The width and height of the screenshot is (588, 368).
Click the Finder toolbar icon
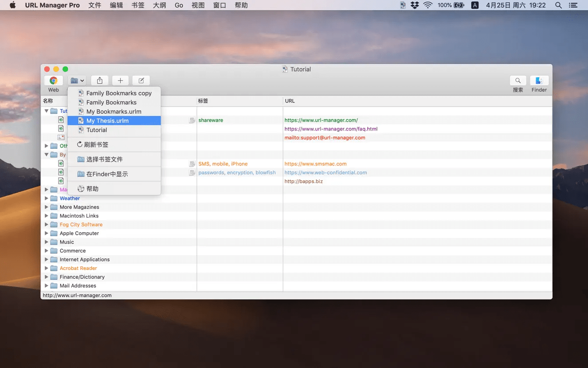pyautogui.click(x=539, y=81)
